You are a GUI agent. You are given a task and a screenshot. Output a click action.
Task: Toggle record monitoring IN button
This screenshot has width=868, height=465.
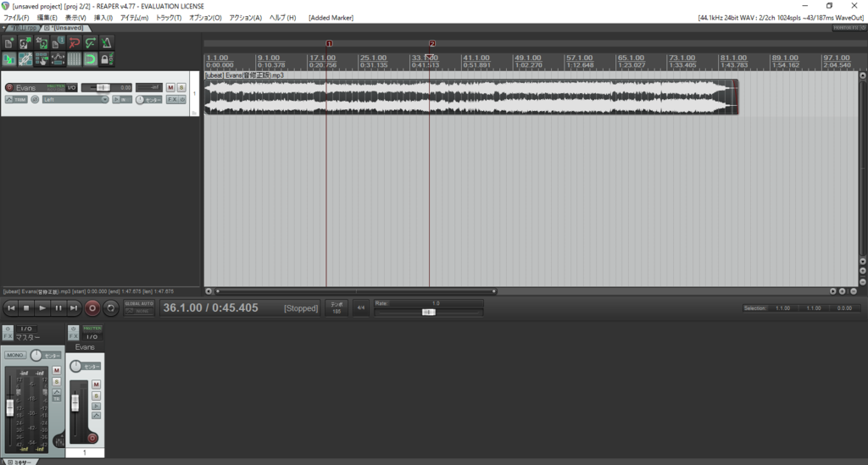tap(122, 100)
